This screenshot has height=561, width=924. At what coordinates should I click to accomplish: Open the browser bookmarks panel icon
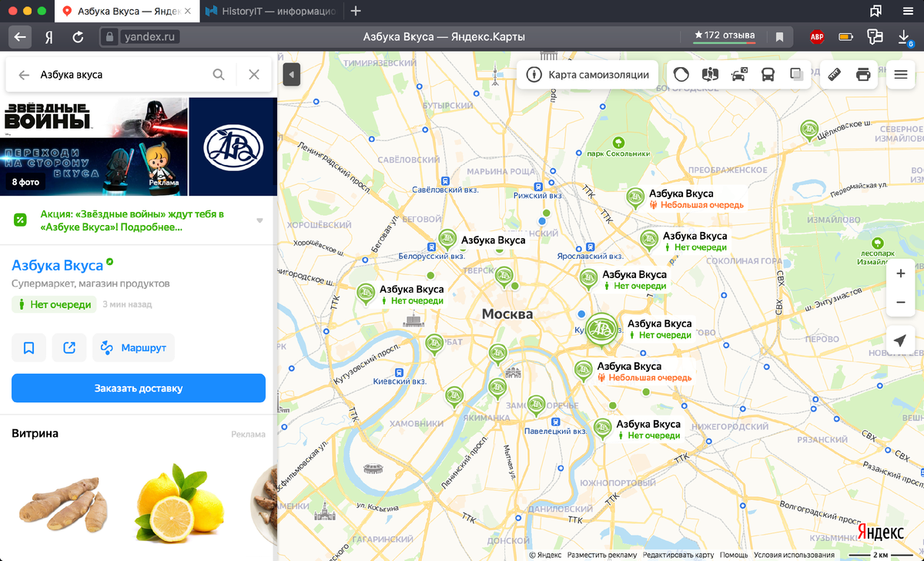(x=875, y=11)
